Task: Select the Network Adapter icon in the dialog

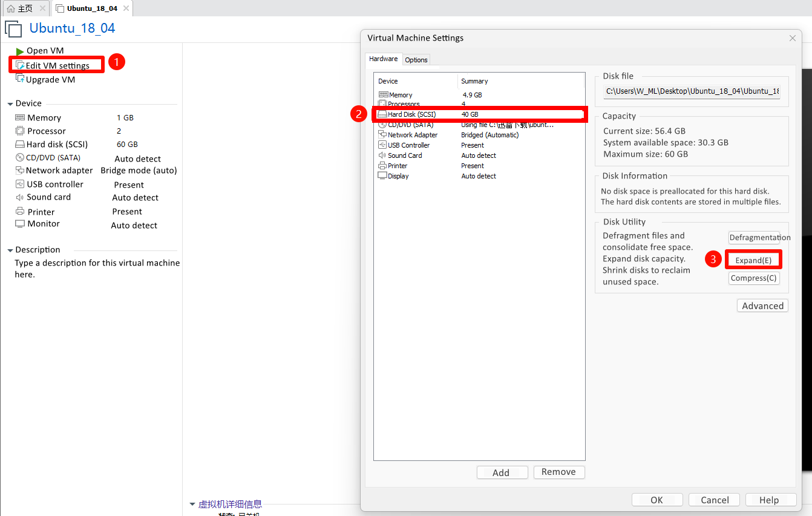Action: point(382,135)
